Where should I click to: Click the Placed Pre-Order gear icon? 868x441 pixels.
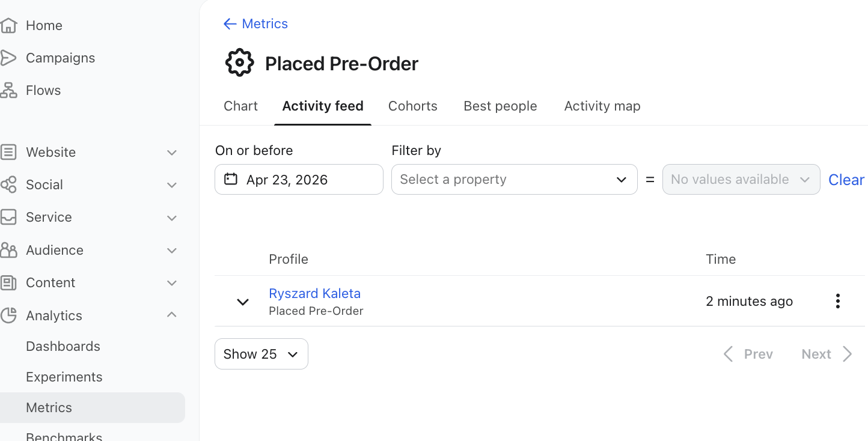tap(240, 63)
